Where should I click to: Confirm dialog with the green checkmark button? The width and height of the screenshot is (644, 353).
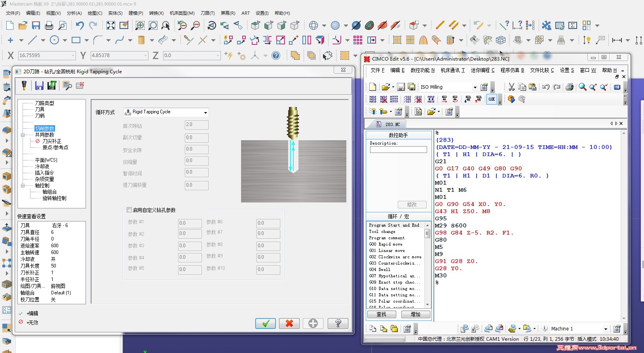266,323
